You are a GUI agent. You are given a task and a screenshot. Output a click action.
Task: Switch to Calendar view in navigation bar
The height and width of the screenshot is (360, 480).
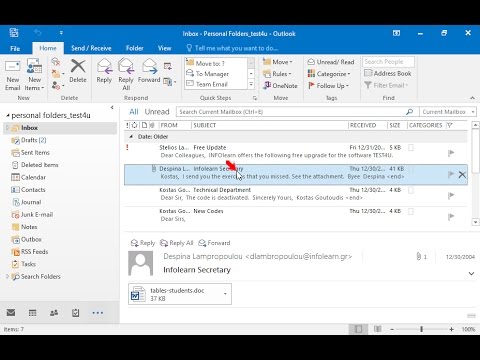click(x=32, y=313)
